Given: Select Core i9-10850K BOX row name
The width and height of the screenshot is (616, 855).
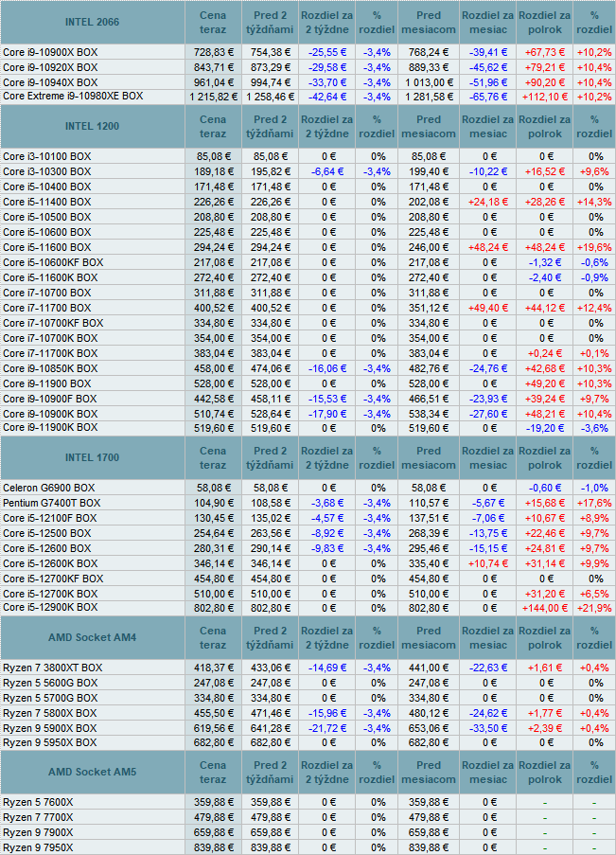Looking at the screenshot, I should 50,368.
